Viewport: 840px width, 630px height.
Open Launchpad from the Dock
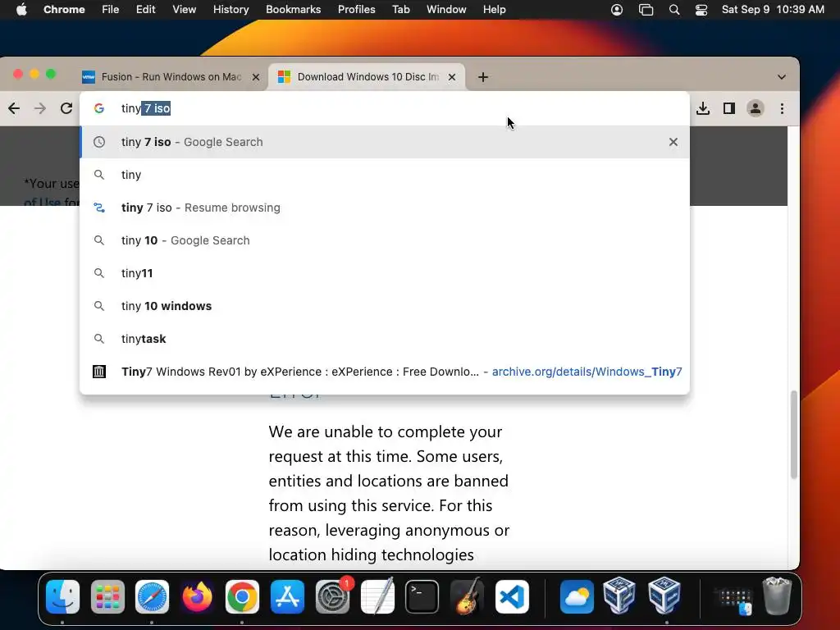(107, 596)
